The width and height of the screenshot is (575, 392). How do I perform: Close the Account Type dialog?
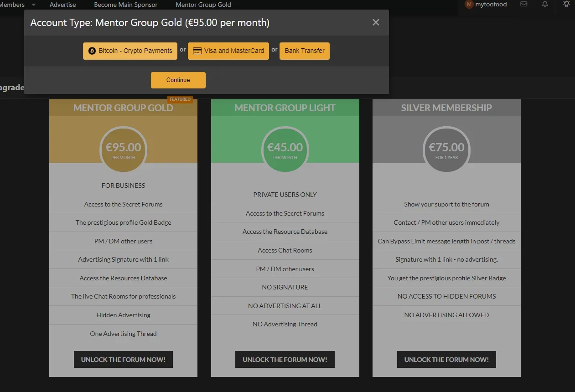pyautogui.click(x=376, y=22)
